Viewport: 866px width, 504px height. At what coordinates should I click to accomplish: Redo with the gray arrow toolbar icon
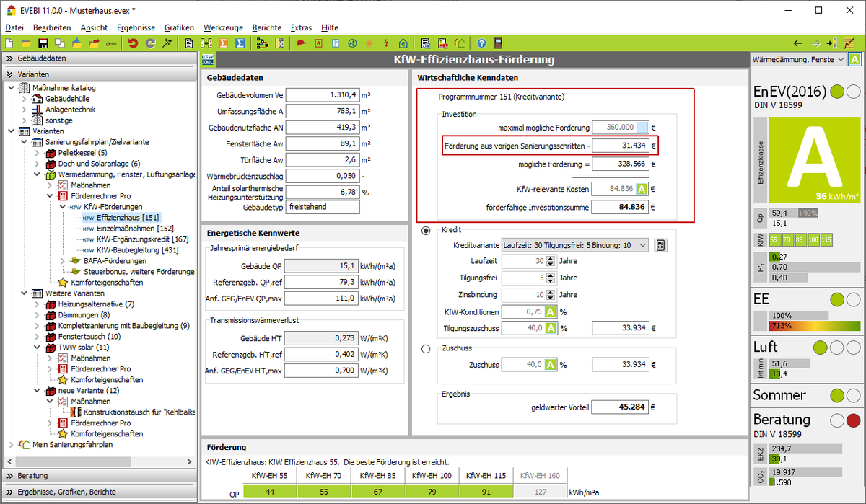coord(149,43)
